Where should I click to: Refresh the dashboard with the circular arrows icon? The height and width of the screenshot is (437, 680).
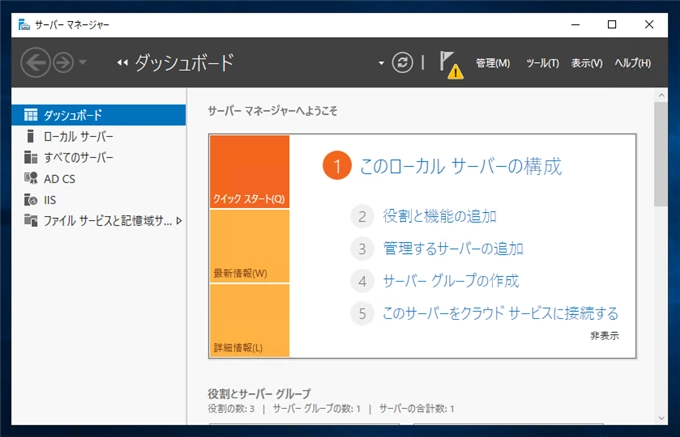(402, 62)
